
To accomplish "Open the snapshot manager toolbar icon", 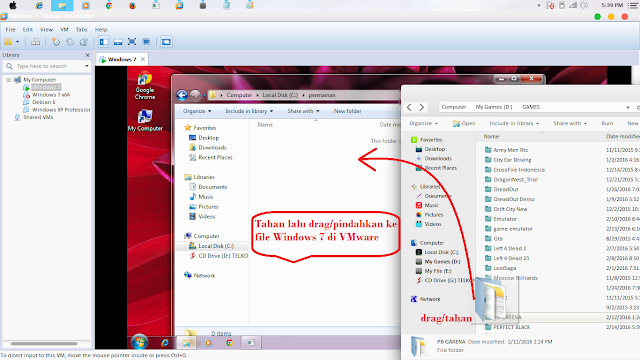I will [x=84, y=42].
